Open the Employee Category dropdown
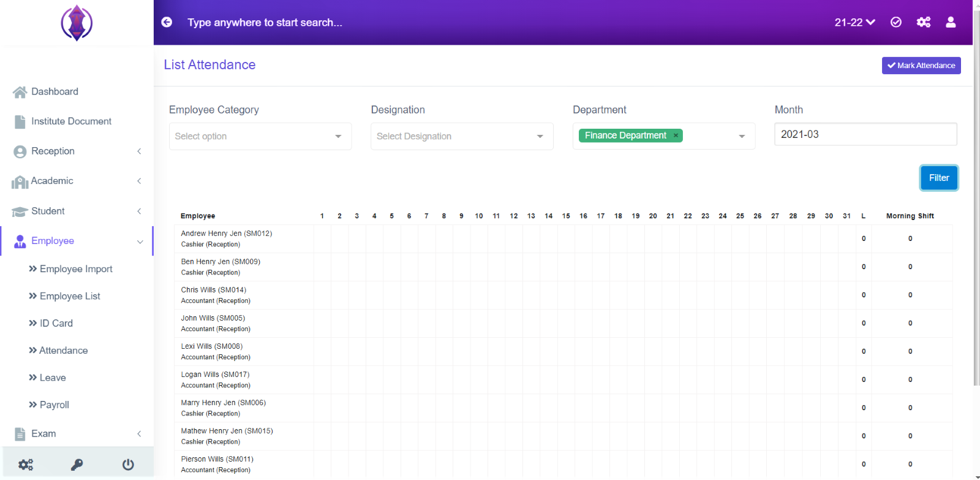 260,136
